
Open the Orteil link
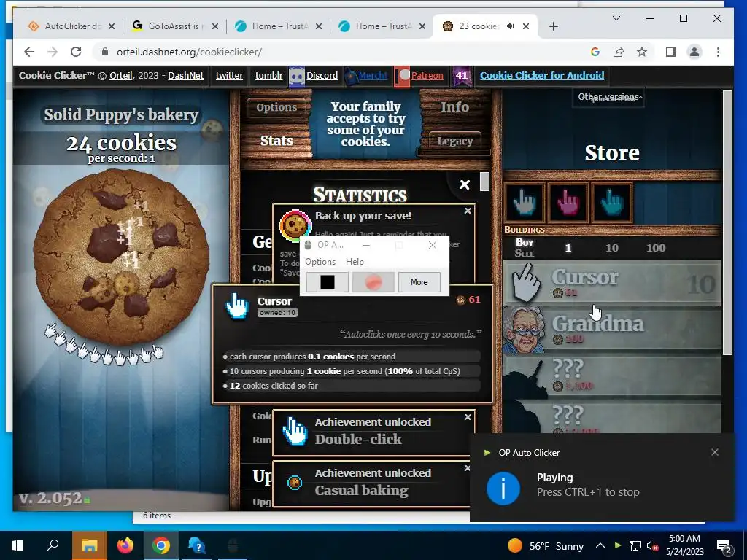tap(120, 75)
